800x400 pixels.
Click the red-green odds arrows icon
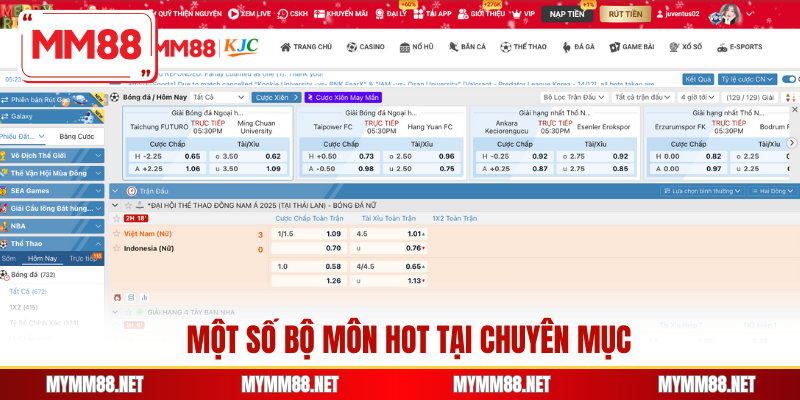click(791, 97)
